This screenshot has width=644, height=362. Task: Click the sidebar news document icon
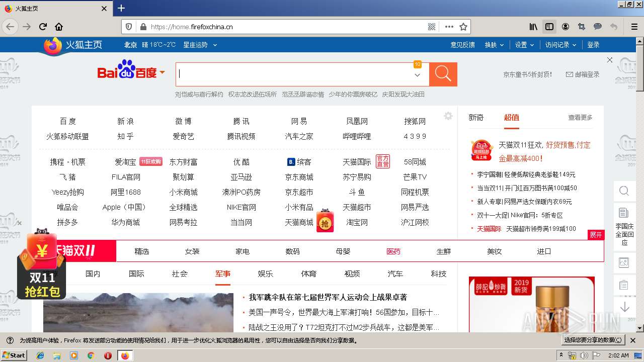[x=624, y=213]
